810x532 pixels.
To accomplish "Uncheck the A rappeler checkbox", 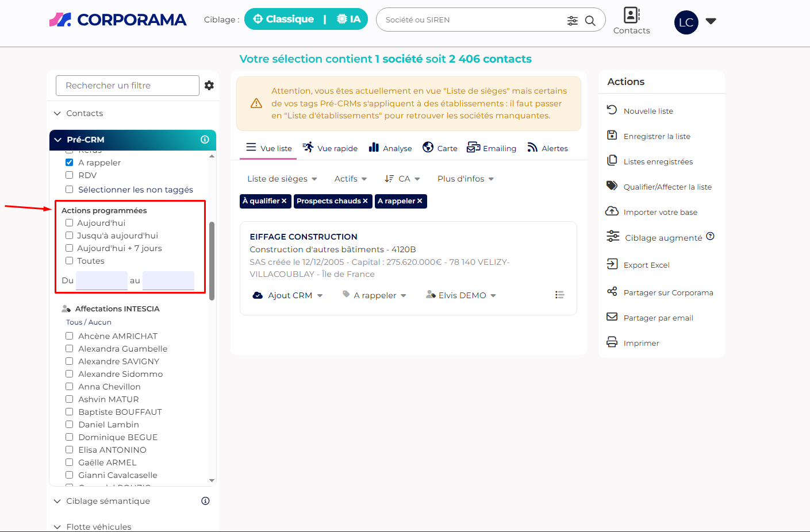I will point(70,163).
